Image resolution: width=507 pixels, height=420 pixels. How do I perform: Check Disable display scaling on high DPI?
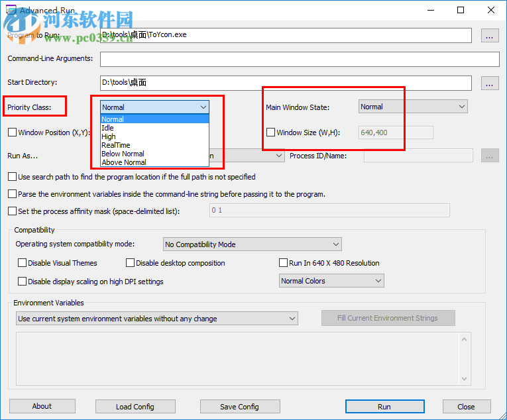click(x=23, y=282)
